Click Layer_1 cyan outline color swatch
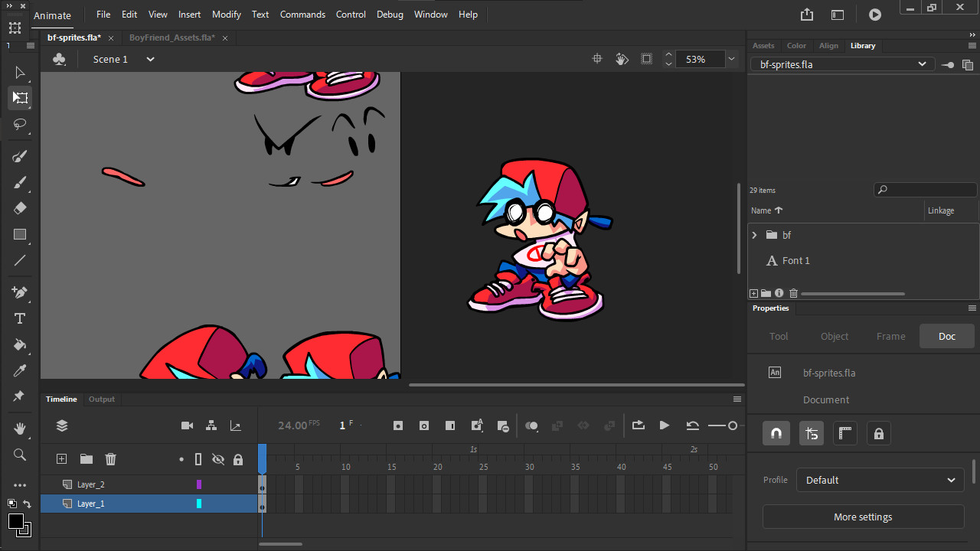This screenshot has height=551, width=980. coord(199,504)
